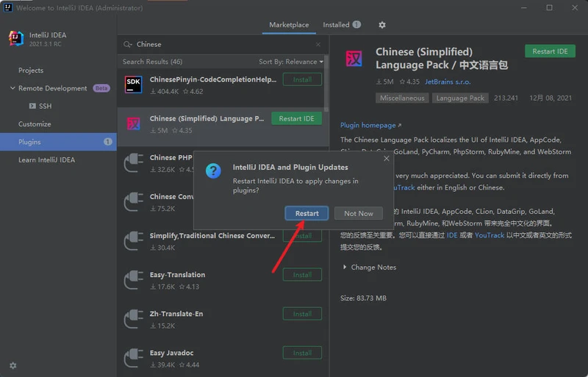
Task: Click the Chinese Language Pack list icon
Action: point(133,123)
